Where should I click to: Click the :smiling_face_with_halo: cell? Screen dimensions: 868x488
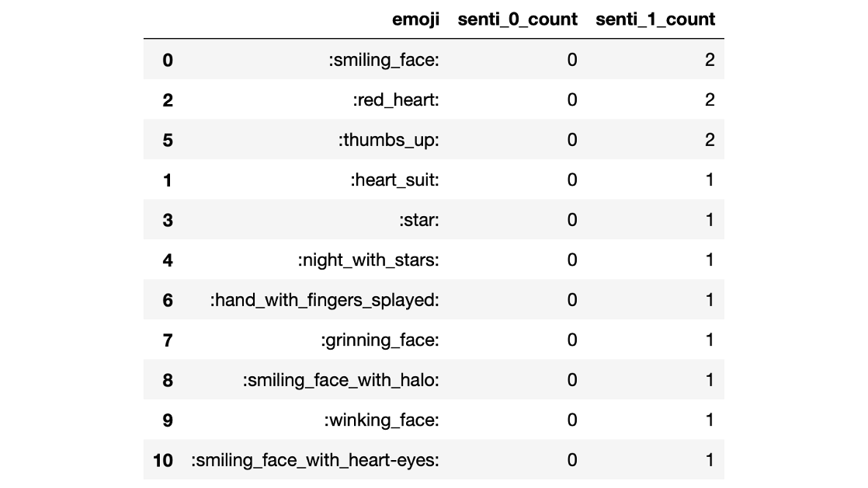pos(341,381)
